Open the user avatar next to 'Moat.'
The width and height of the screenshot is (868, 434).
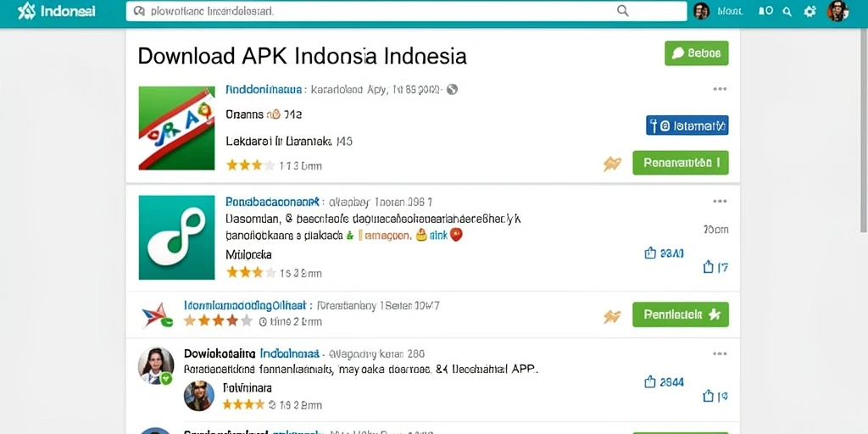tap(701, 11)
